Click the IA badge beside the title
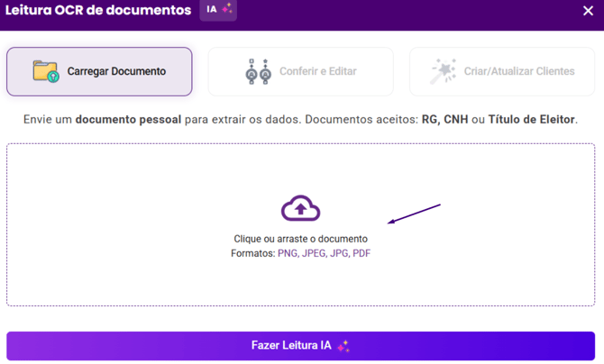 (217, 10)
